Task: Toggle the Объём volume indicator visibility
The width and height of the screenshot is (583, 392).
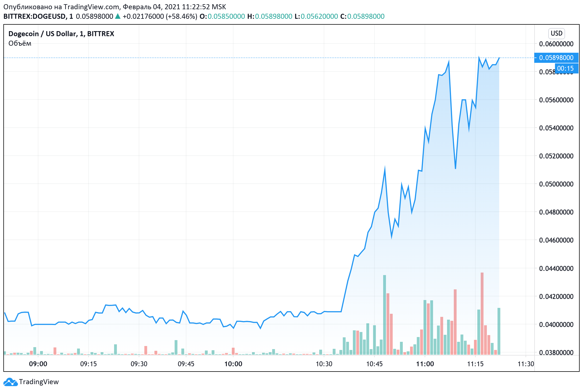Action: 19,43
